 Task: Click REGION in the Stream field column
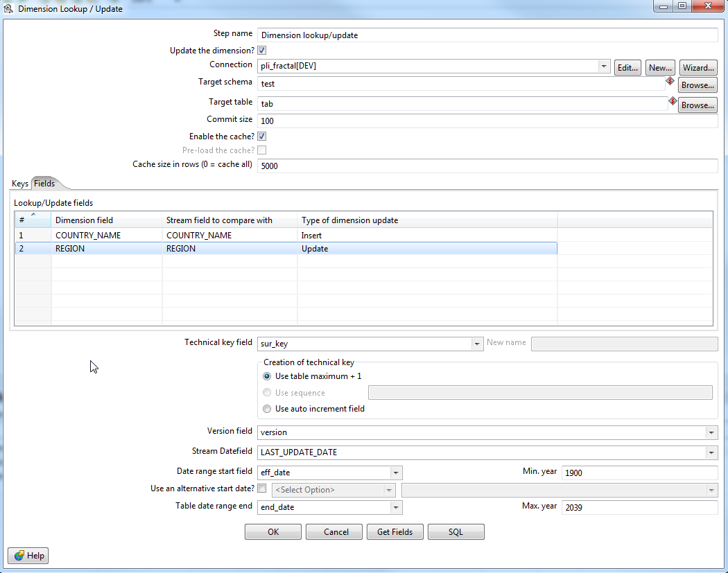pos(229,249)
